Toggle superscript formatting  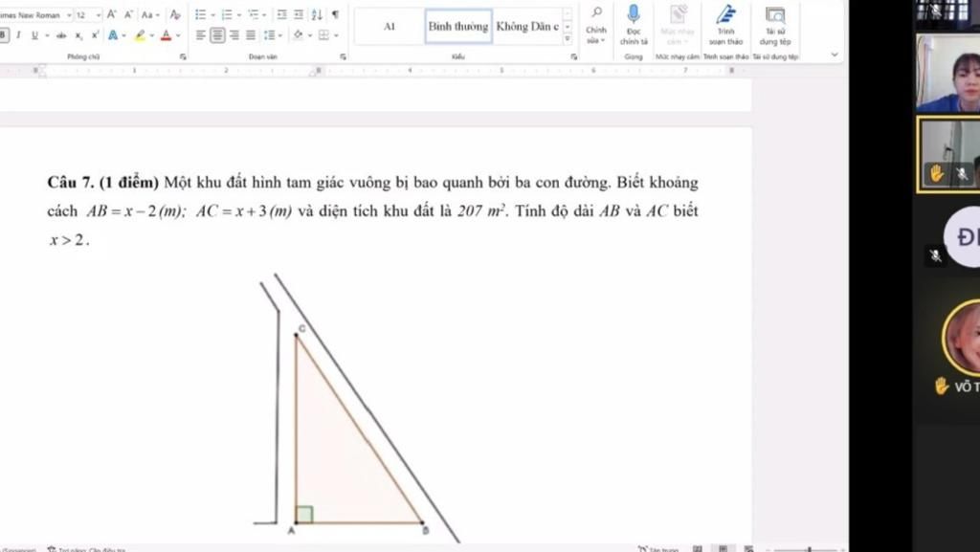pos(95,35)
